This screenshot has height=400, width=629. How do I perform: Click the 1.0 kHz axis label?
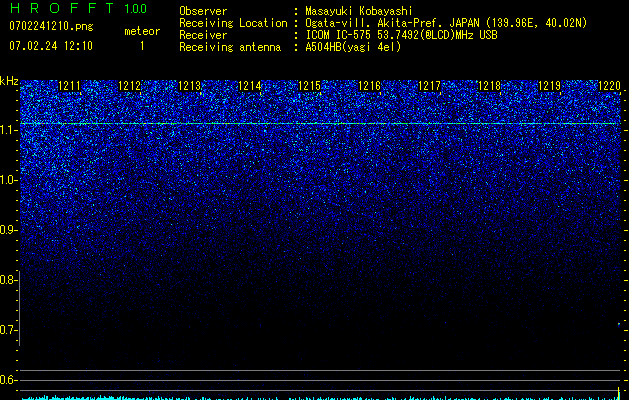point(8,181)
